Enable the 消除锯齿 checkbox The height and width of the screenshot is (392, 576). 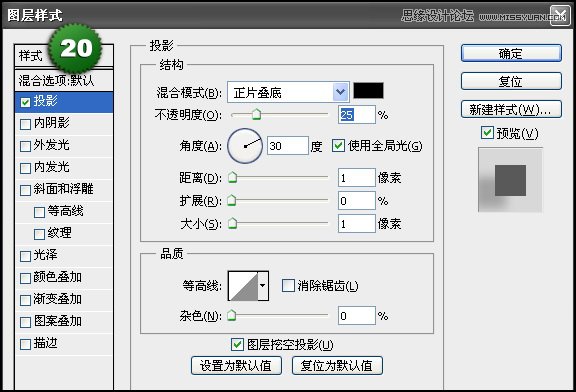[x=288, y=285]
